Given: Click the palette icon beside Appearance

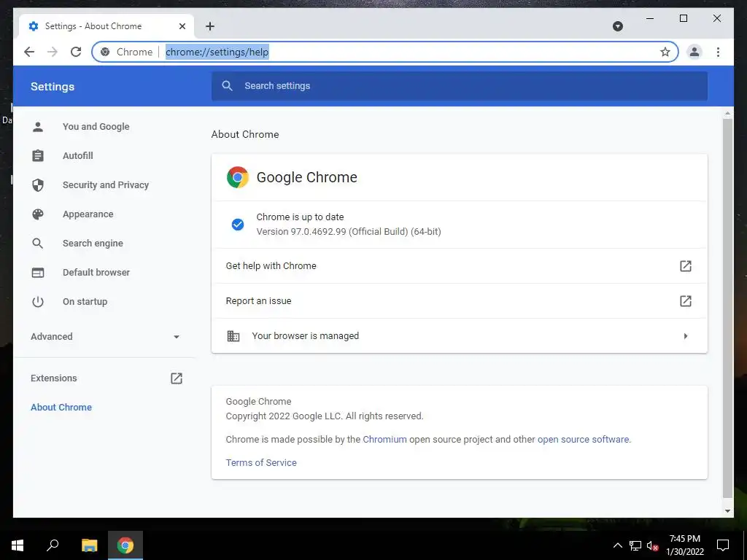Looking at the screenshot, I should [x=38, y=214].
